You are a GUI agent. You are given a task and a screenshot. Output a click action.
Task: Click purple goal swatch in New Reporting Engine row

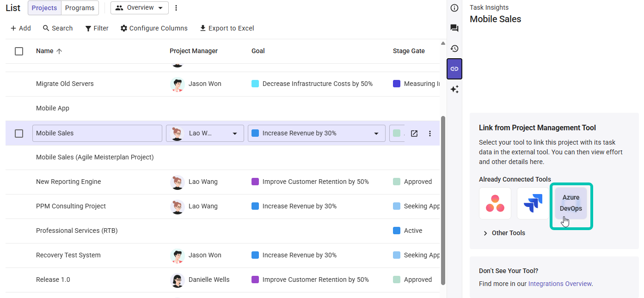tap(255, 182)
